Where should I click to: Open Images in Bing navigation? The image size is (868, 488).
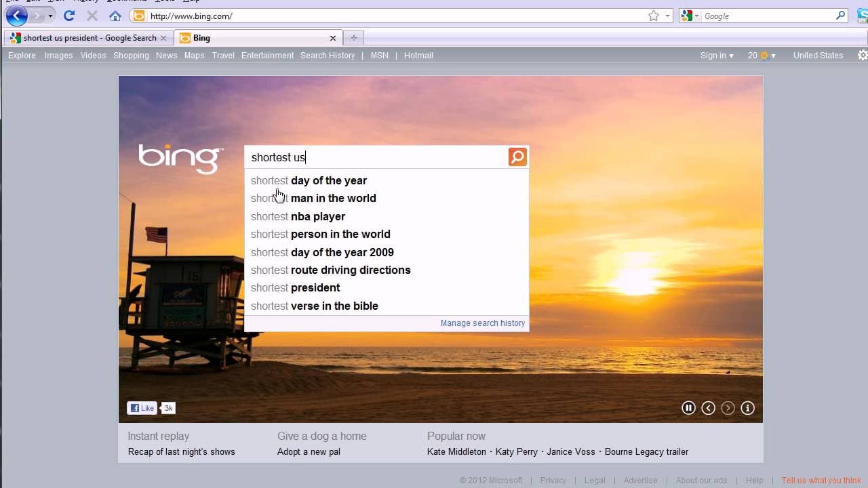58,56
